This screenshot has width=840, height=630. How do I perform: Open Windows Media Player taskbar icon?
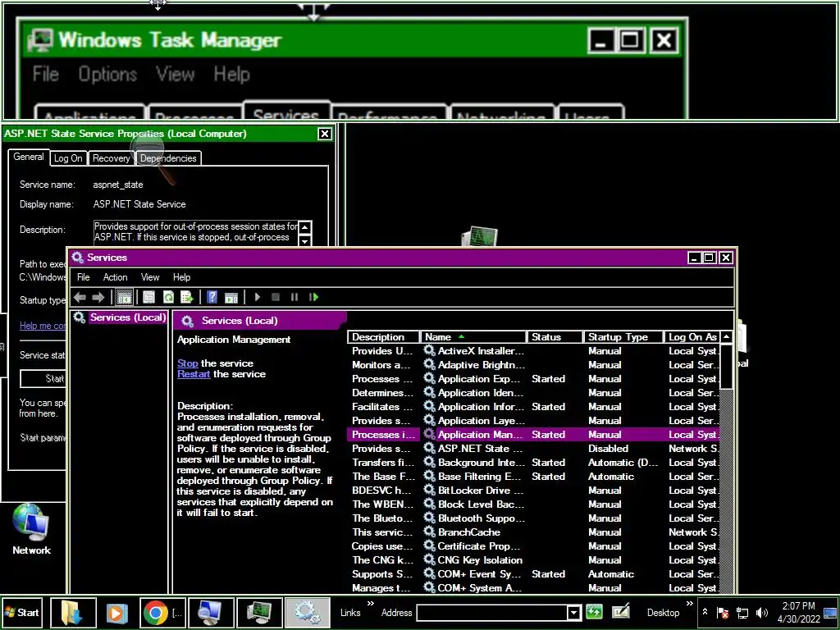pos(116,613)
